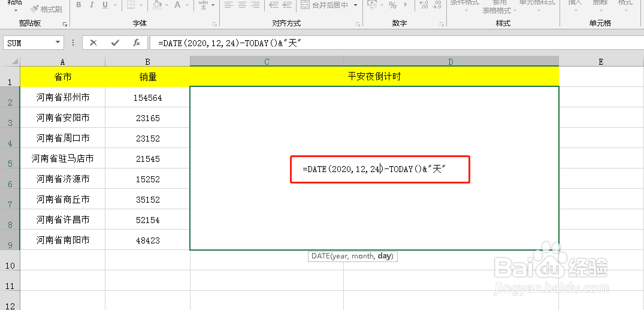This screenshot has width=644, height=310.
Task: Open the 套用表格格式 table format menu
Action: pyautogui.click(x=499, y=7)
